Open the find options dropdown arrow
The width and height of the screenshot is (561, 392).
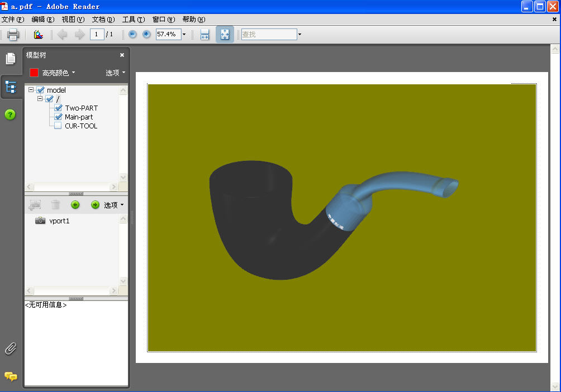(x=300, y=34)
